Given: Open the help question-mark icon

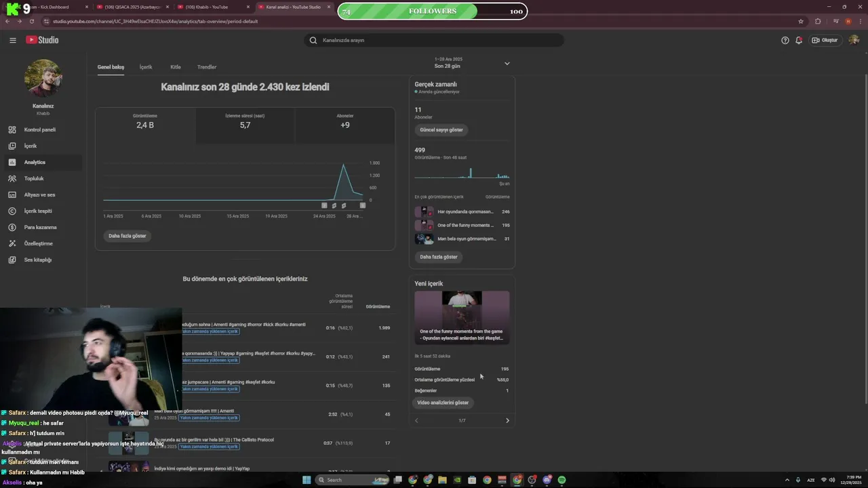Looking at the screenshot, I should click(785, 40).
